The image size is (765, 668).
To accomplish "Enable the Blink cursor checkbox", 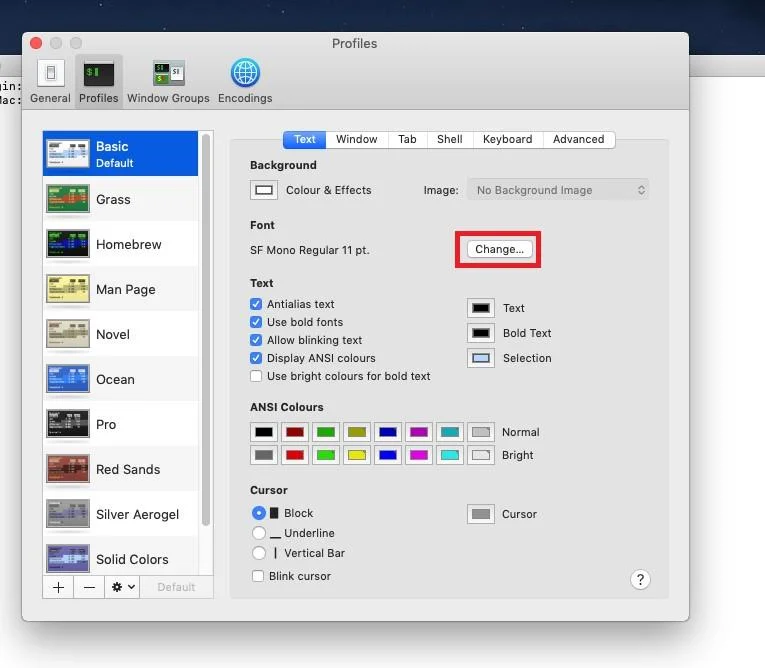I will [x=258, y=576].
